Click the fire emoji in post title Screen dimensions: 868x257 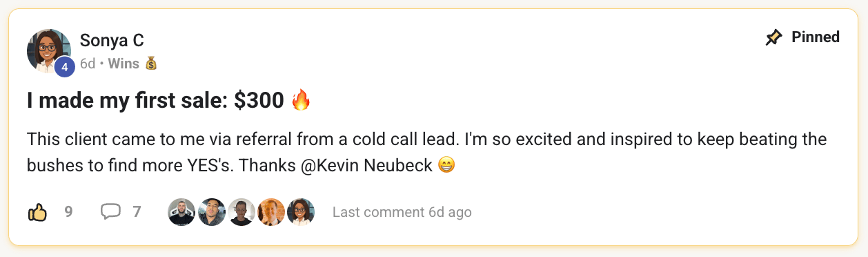(301, 101)
